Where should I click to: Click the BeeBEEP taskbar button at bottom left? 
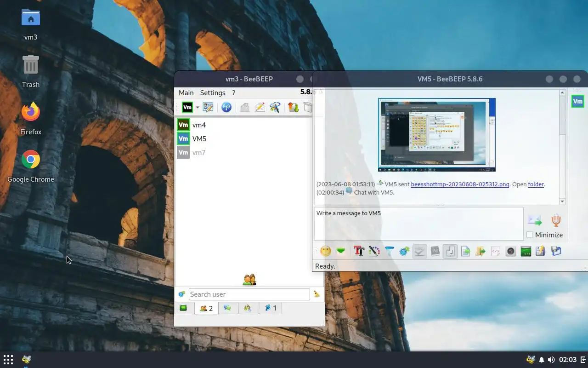coord(26,360)
